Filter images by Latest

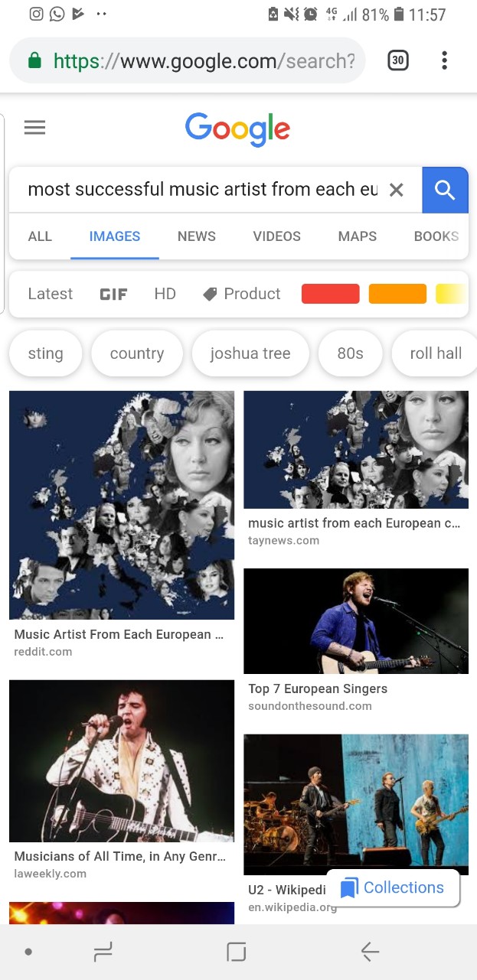click(51, 294)
